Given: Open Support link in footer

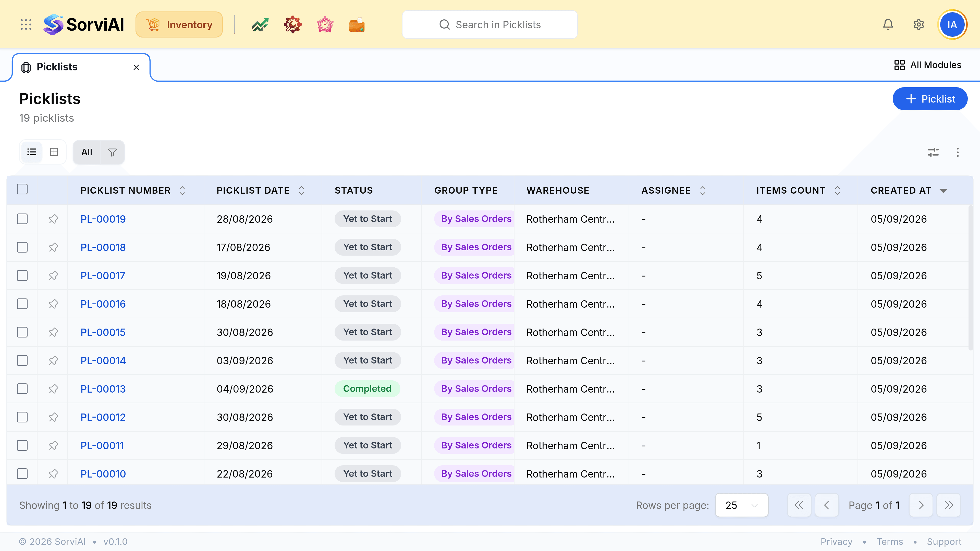Looking at the screenshot, I should (x=944, y=542).
